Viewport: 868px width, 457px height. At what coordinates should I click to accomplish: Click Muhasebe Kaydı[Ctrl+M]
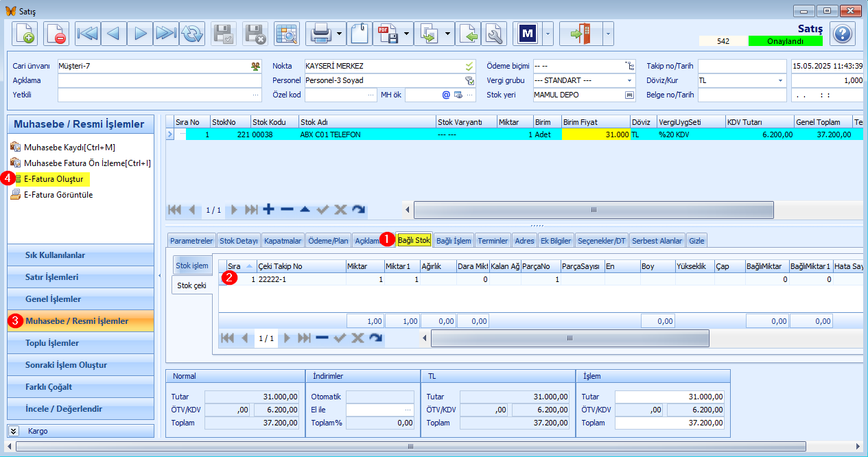click(69, 146)
